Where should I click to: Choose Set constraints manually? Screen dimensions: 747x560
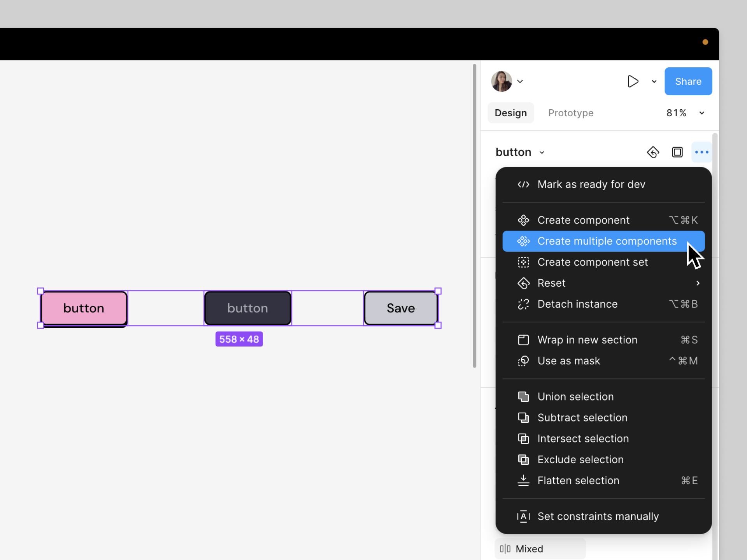[598, 516]
